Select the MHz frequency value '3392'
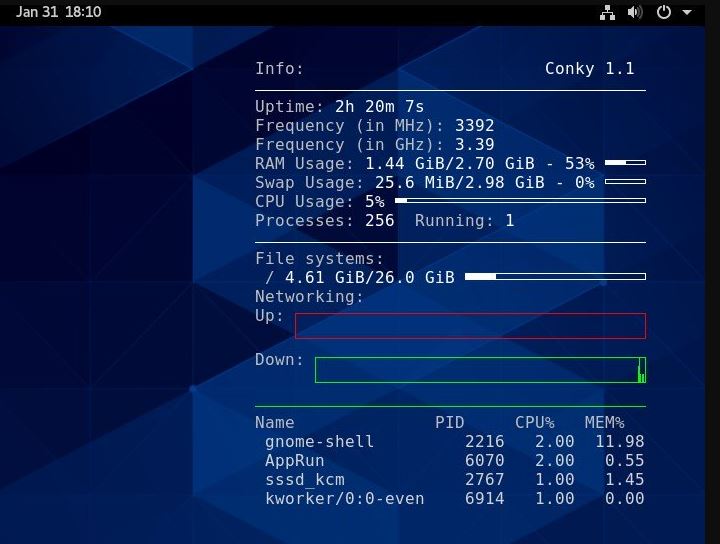This screenshot has height=544, width=720. tap(474, 126)
